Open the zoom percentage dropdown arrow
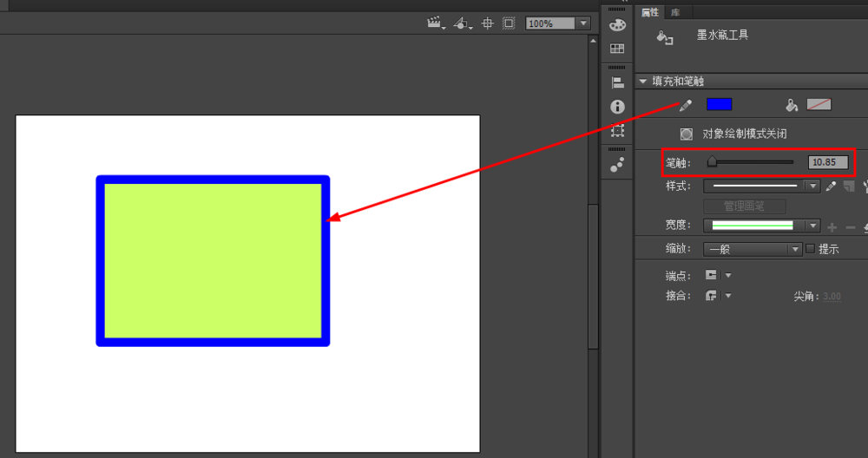The width and height of the screenshot is (868, 458). point(583,23)
